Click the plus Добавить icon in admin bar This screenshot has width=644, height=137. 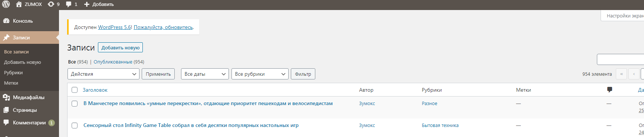[x=87, y=4]
